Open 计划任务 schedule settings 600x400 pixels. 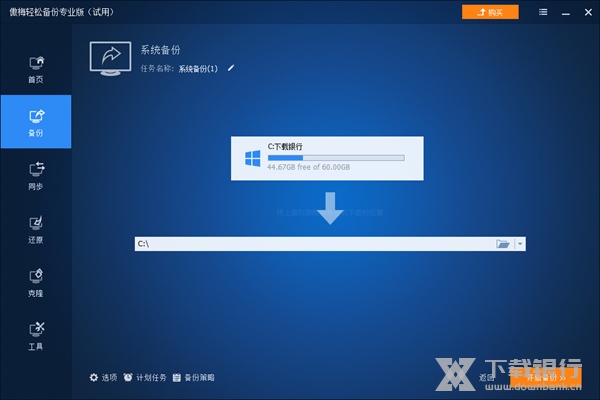[145, 377]
